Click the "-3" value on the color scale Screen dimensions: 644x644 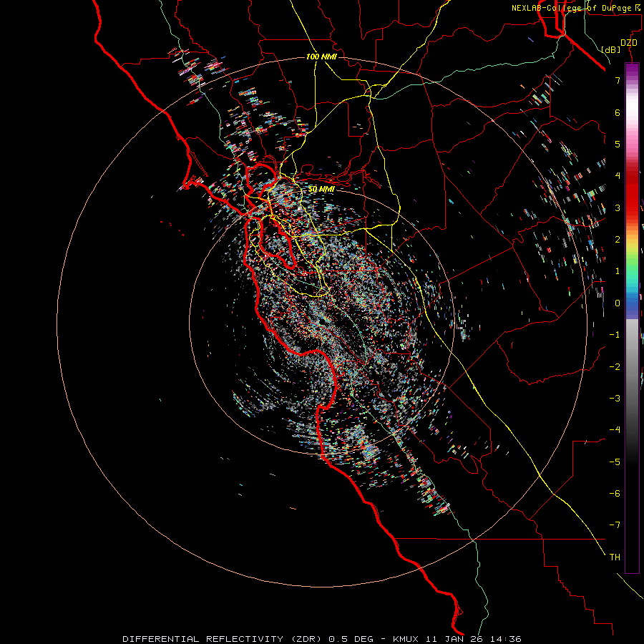[615, 399]
